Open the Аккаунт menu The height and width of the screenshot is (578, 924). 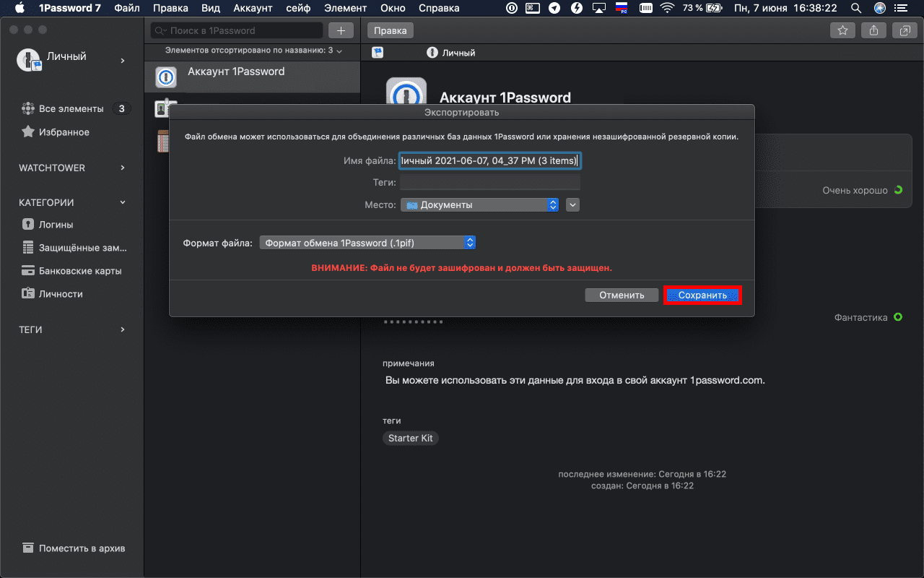252,9
